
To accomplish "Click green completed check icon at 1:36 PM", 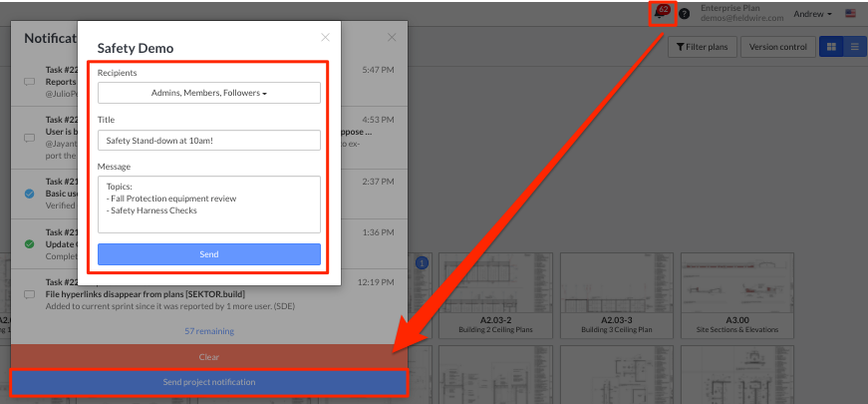I will 29,243.
